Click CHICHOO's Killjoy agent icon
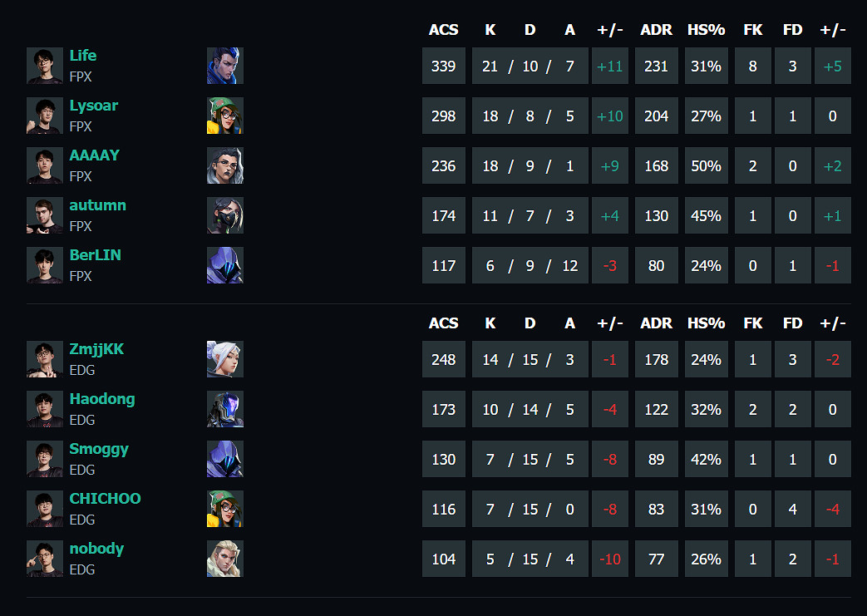 (224, 509)
